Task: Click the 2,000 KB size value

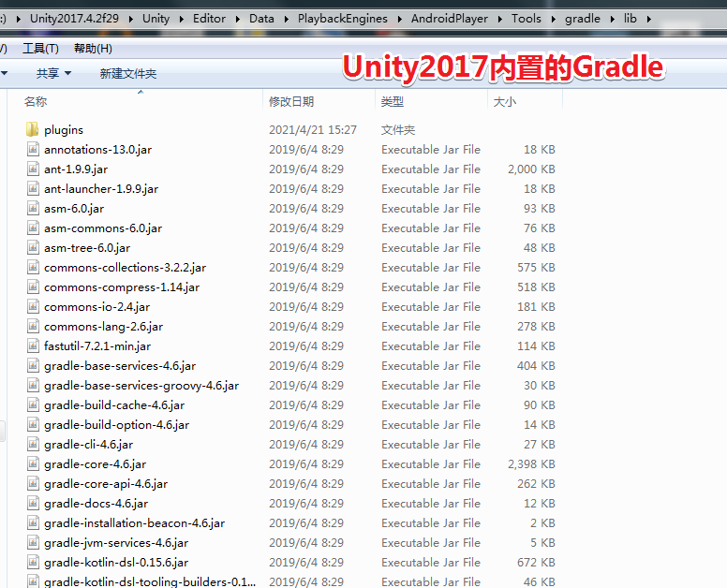Action: pos(531,169)
